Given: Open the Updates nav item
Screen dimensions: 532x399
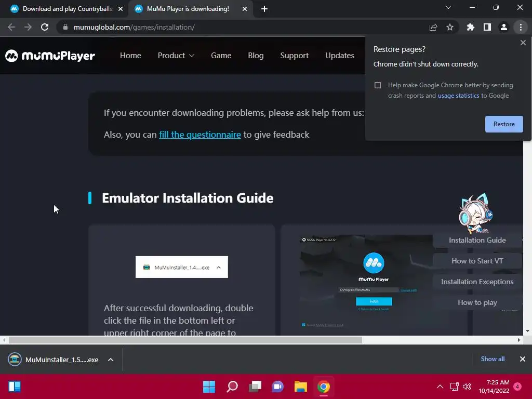Looking at the screenshot, I should (x=340, y=56).
